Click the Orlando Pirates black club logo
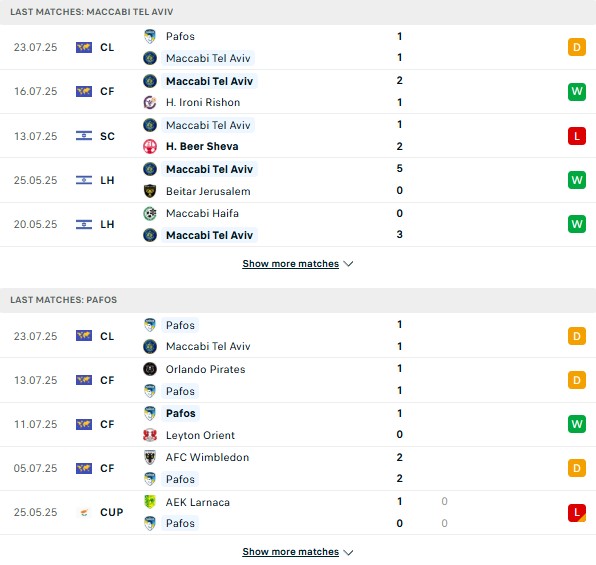Screen dimensions: 596x565 coord(150,369)
